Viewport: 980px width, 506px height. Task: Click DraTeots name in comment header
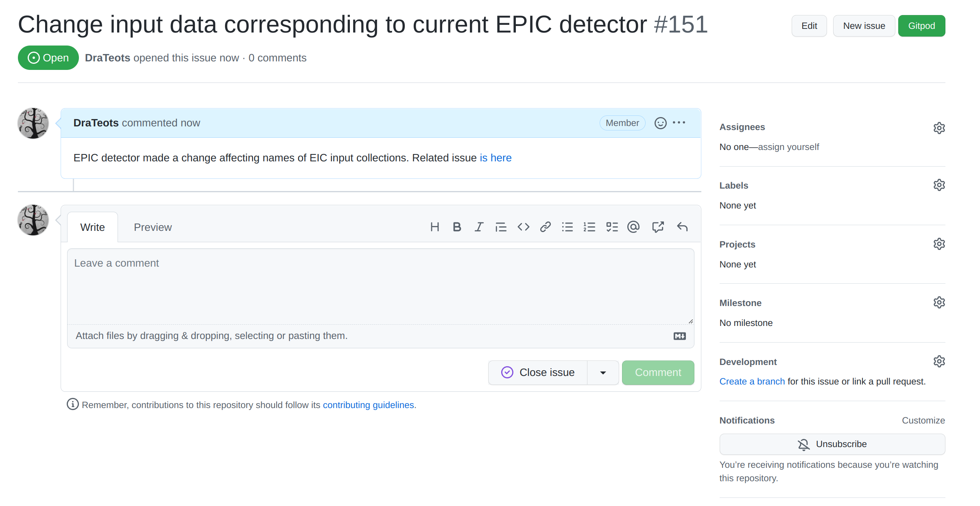tap(96, 123)
